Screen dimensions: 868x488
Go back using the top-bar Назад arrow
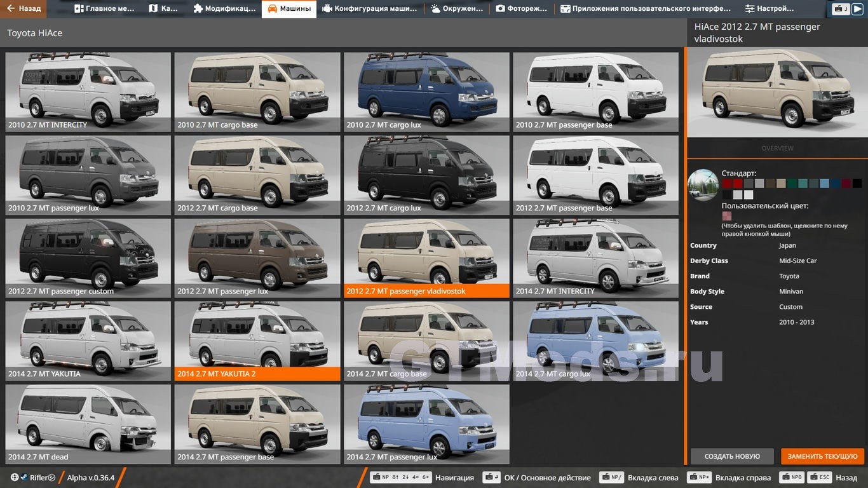click(23, 9)
